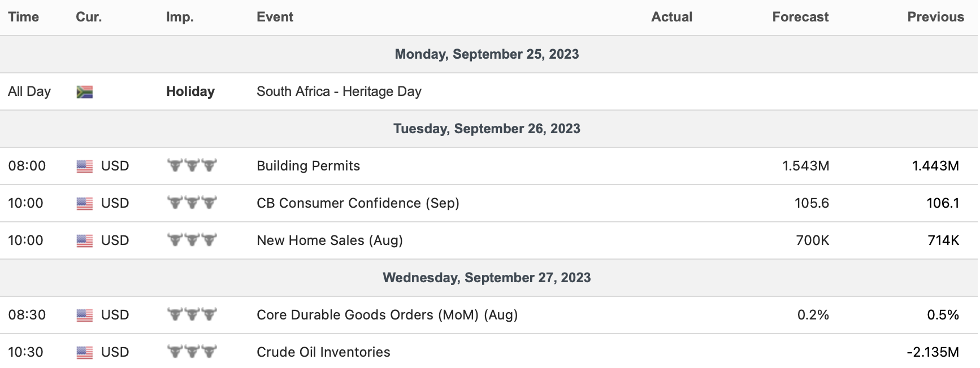Open Core Durable Goods Orders (MoM) event
Image resolution: width=980 pixels, height=368 pixels.
click(387, 315)
